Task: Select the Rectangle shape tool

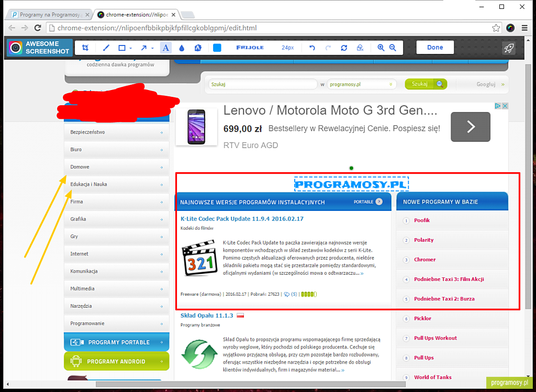Action: [x=121, y=48]
